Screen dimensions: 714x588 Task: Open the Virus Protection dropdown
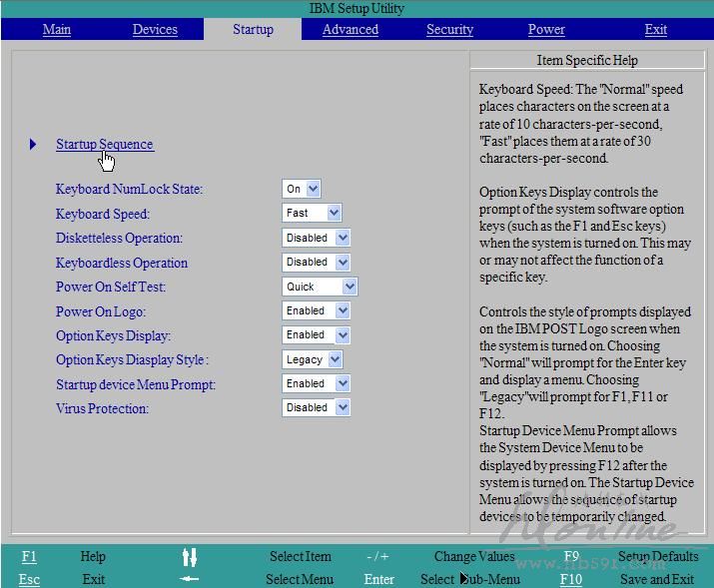point(317,407)
